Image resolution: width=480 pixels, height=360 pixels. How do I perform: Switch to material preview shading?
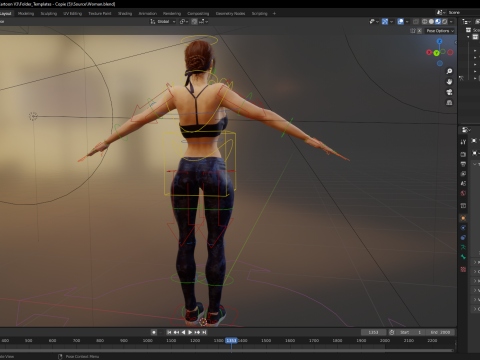tap(438, 21)
